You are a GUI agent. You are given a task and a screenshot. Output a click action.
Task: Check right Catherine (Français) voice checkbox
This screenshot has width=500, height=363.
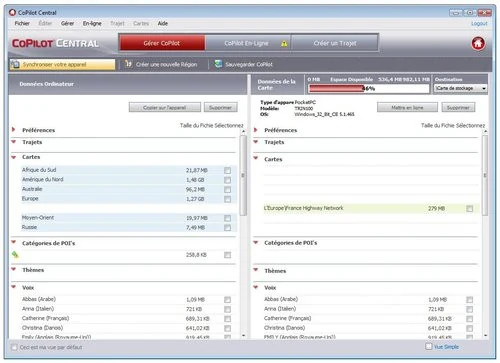point(470,319)
